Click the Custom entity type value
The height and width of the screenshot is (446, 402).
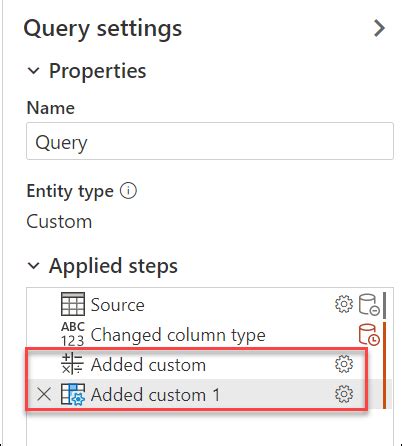coord(59,222)
